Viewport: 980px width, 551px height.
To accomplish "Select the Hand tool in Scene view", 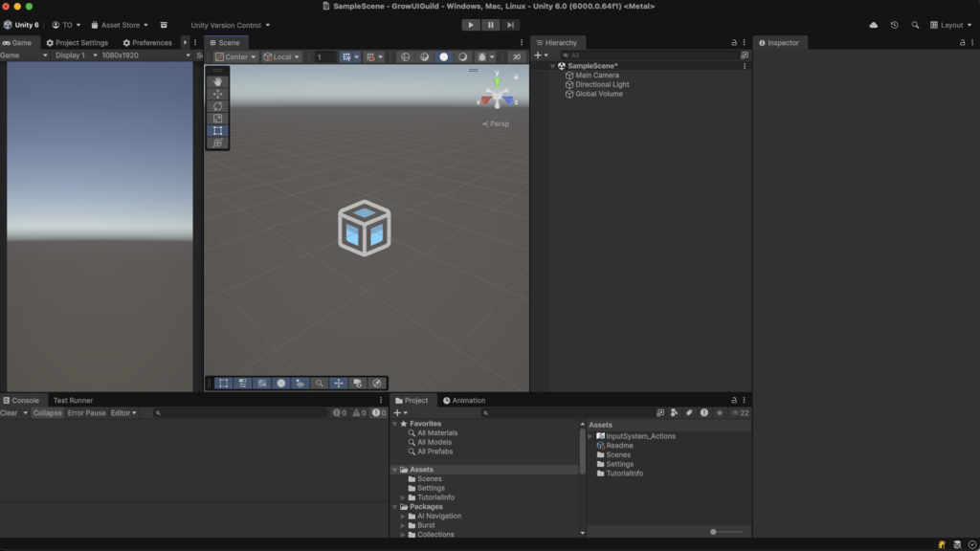I will 217,82.
